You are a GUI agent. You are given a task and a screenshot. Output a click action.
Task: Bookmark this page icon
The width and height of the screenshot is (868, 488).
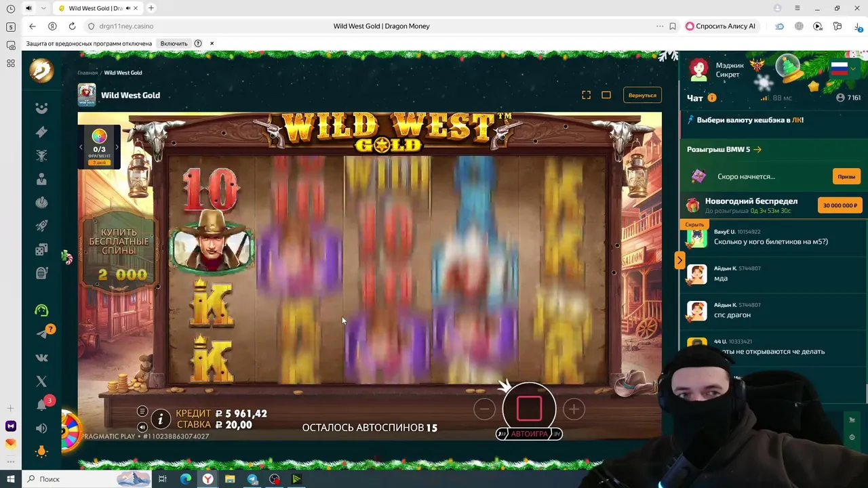673,26
